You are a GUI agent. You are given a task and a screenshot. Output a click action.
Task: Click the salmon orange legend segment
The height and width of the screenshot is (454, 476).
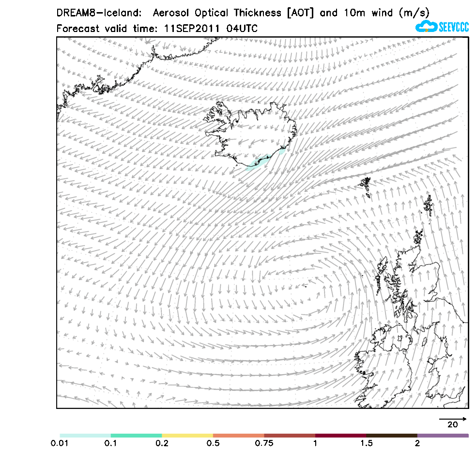click(238, 436)
